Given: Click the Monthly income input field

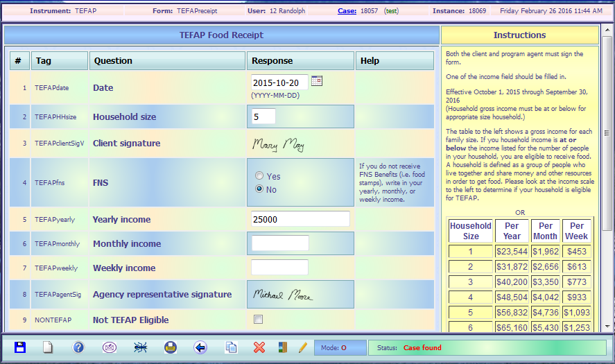Looking at the screenshot, I should click(x=280, y=243).
